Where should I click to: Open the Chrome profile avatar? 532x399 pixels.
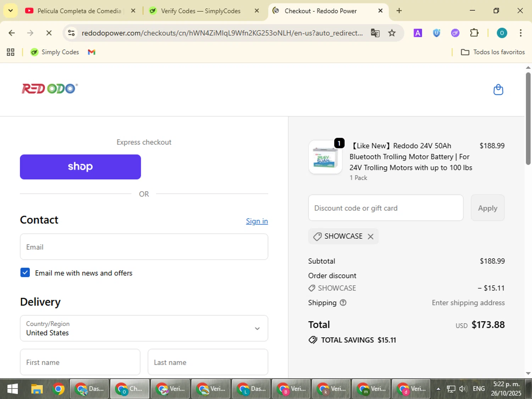501,33
